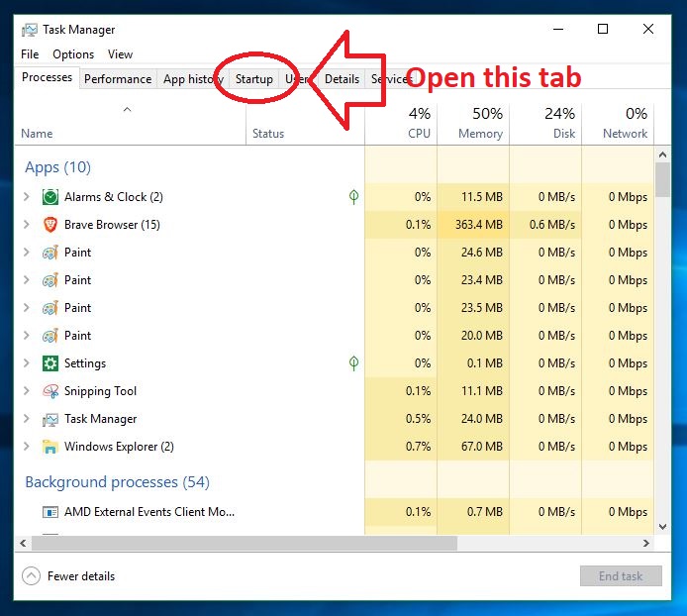Click the Task Manager process row icon

[x=50, y=419]
